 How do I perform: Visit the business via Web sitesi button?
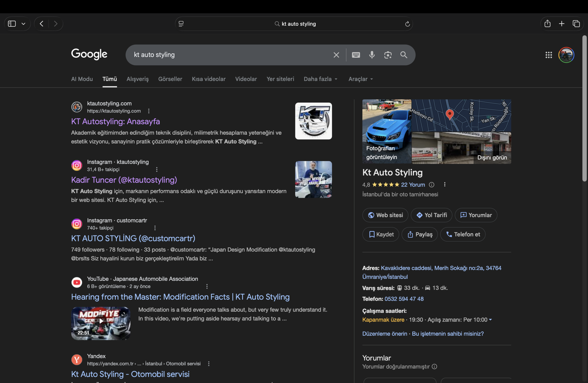(385, 215)
